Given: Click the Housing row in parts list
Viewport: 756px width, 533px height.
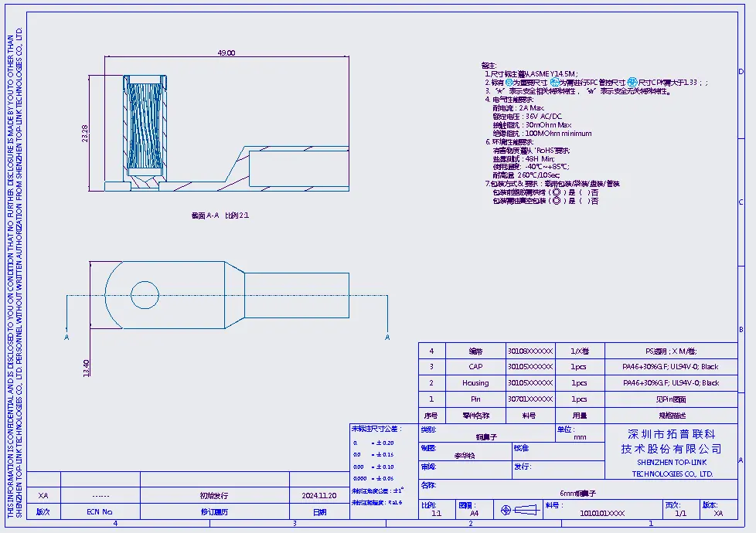Looking at the screenshot, I should (577, 383).
